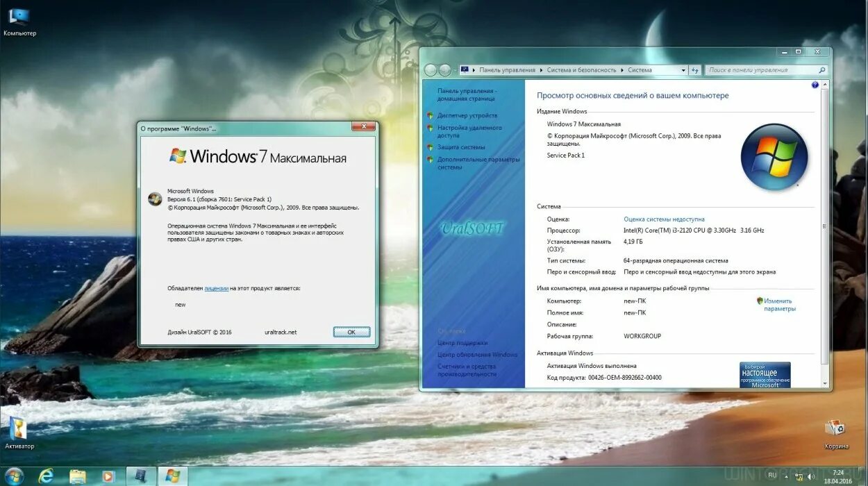Maximize the System window
This screenshot has height=486, width=868.
(798, 52)
